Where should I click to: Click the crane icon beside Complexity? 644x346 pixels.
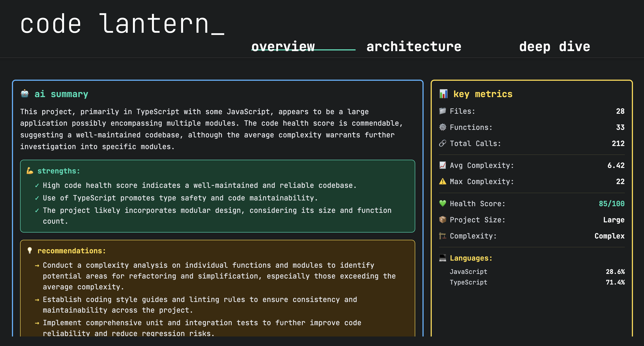click(443, 236)
